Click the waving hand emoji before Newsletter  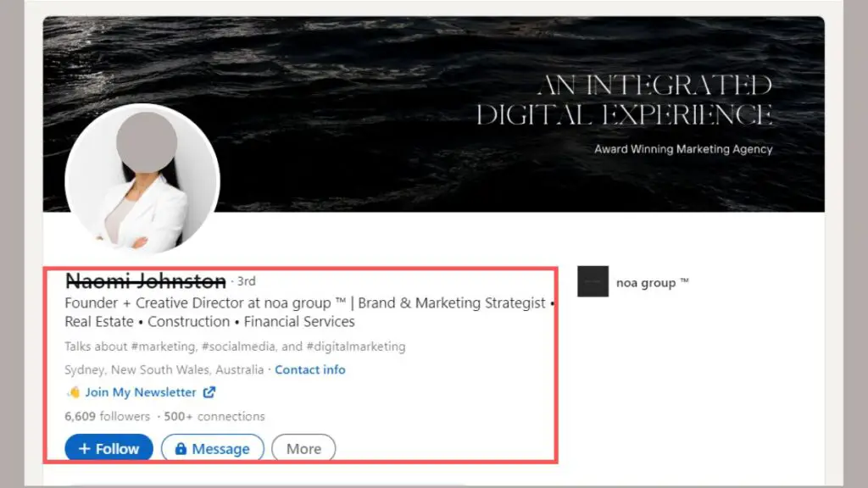(x=74, y=392)
